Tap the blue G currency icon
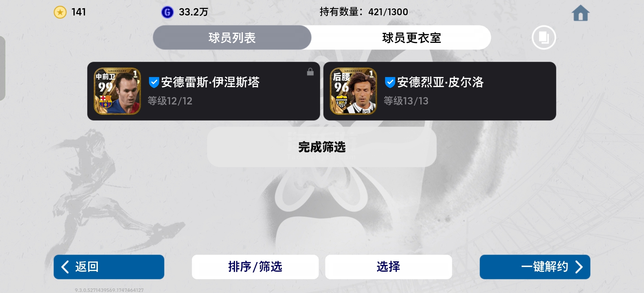Viewport: 644px width, 293px height. tap(167, 12)
